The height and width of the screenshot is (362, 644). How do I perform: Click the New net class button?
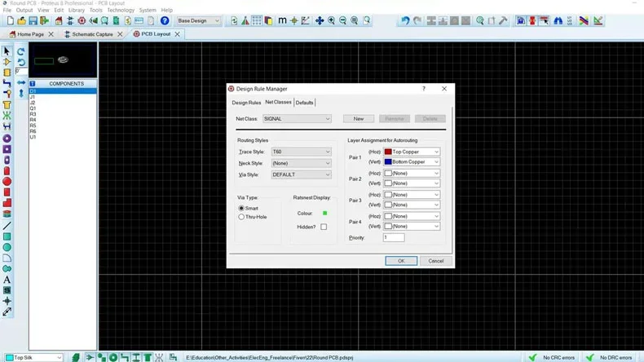tap(359, 119)
